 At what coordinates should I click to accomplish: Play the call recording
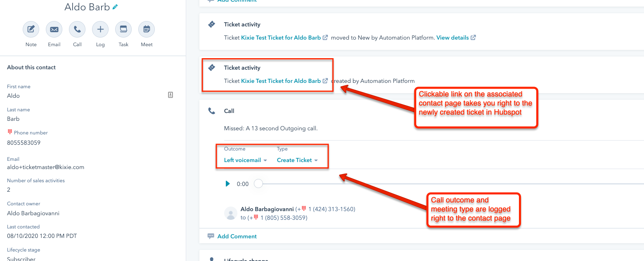tap(227, 184)
